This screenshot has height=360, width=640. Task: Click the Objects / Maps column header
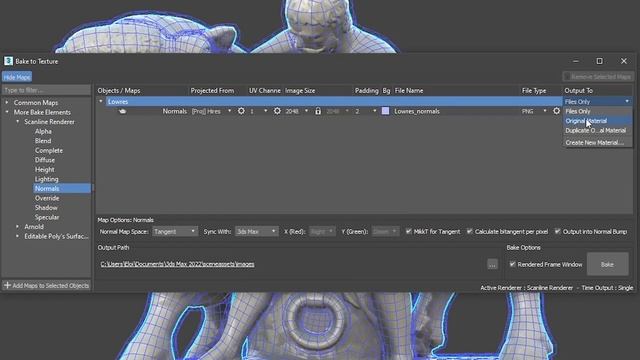pyautogui.click(x=119, y=91)
